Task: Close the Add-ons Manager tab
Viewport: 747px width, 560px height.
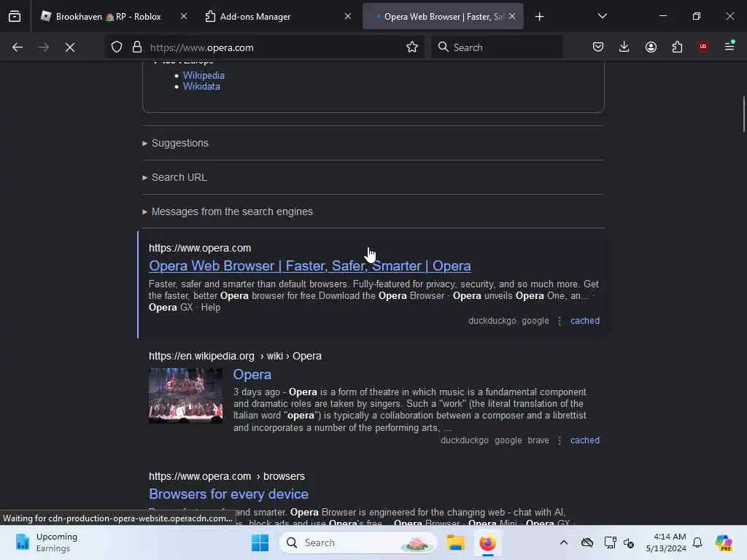Action: (348, 17)
